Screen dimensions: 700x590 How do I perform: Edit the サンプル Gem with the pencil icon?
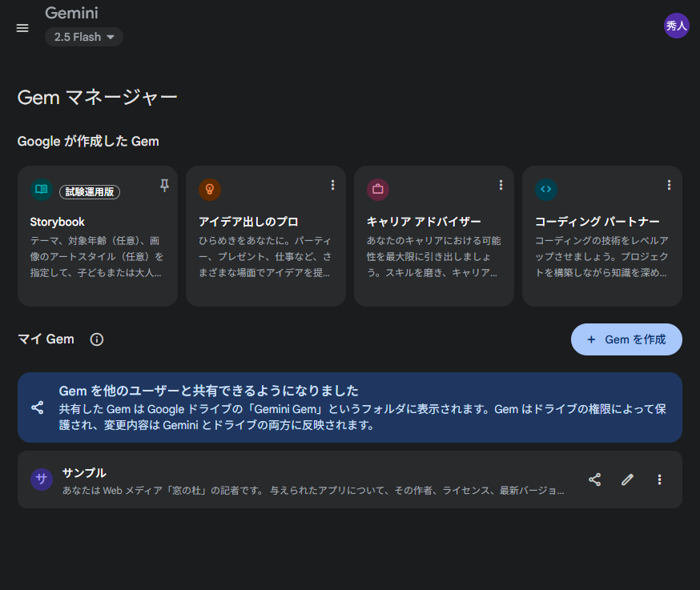click(x=627, y=479)
